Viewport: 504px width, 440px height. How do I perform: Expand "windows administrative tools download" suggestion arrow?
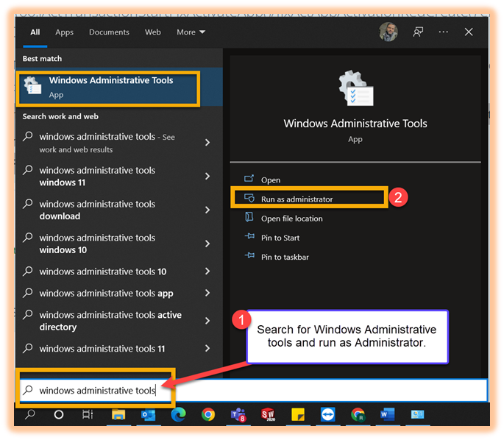tap(207, 210)
